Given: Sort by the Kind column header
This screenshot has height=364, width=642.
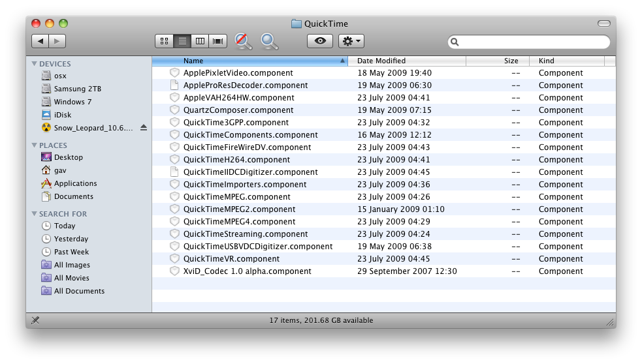Looking at the screenshot, I should pos(567,61).
